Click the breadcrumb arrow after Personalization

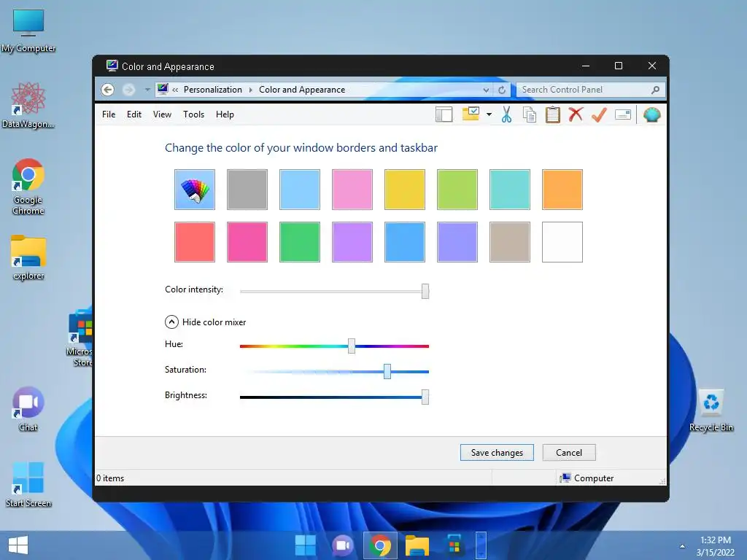pyautogui.click(x=251, y=90)
